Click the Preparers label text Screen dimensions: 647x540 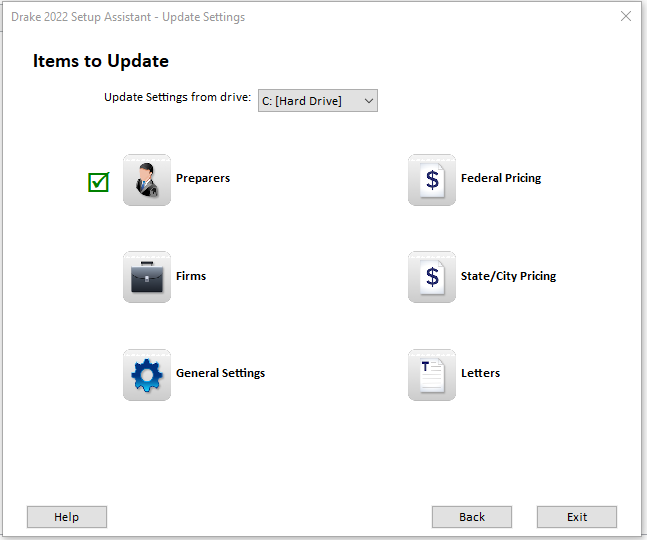point(203,178)
